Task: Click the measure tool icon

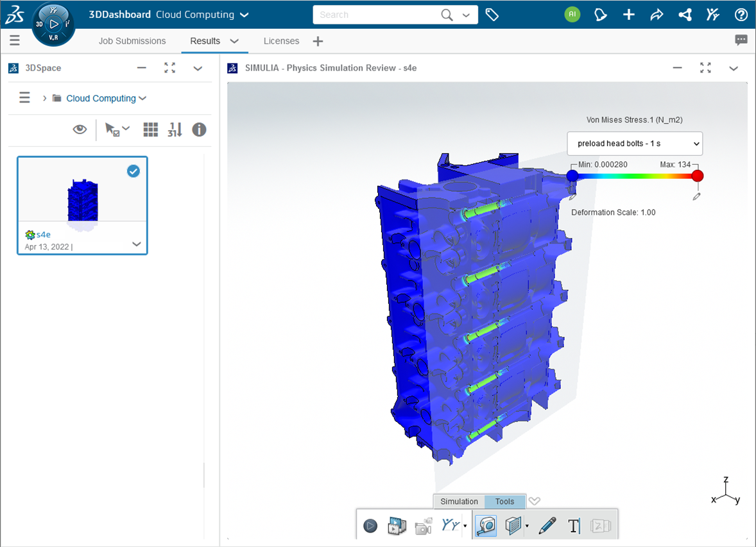Action: point(486,526)
